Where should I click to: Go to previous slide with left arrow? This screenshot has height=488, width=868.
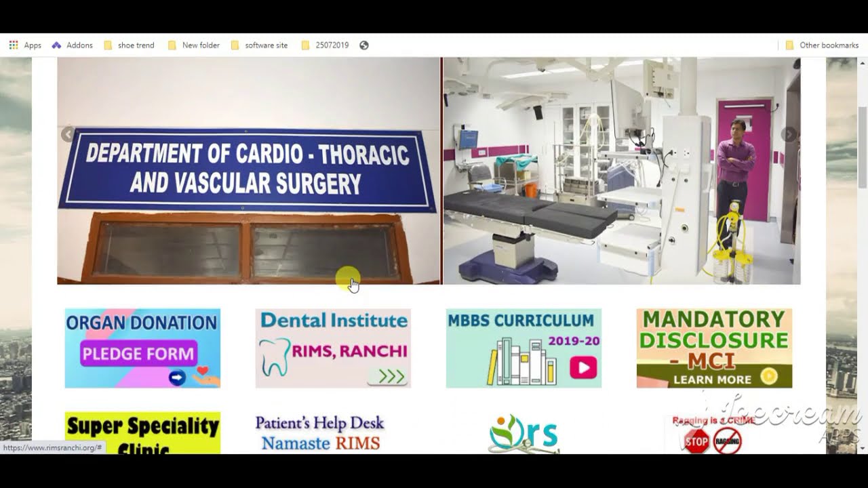[67, 134]
